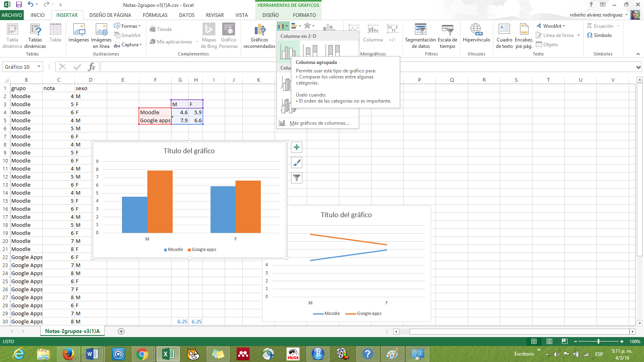Insert a +/- win-loss sparkline
Screen dimensions: 644x362
pyautogui.click(x=392, y=33)
